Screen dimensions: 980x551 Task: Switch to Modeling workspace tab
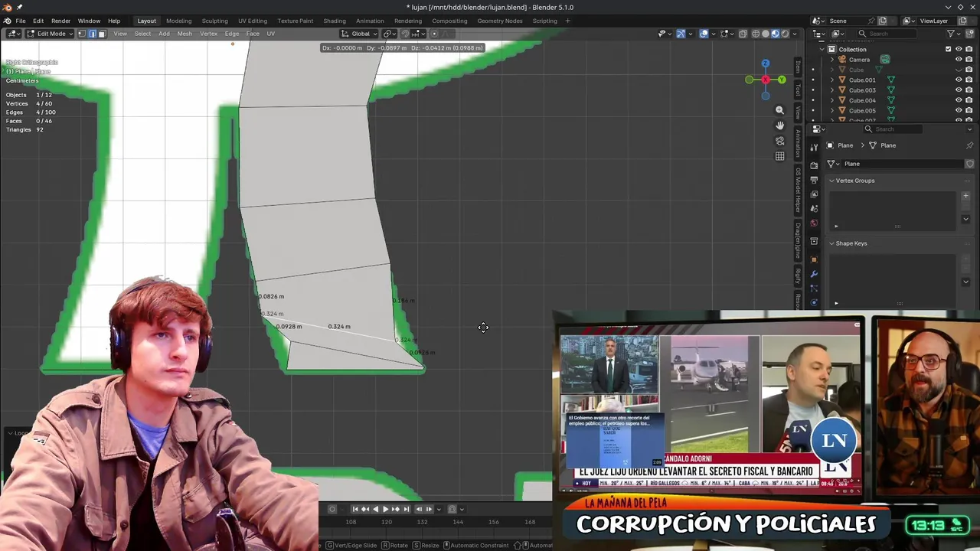tap(178, 21)
